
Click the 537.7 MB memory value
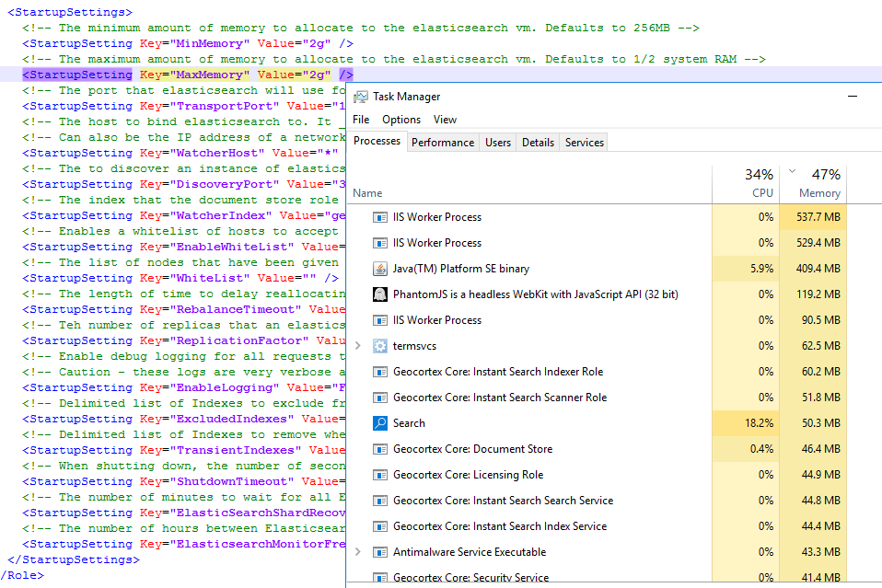(x=818, y=217)
